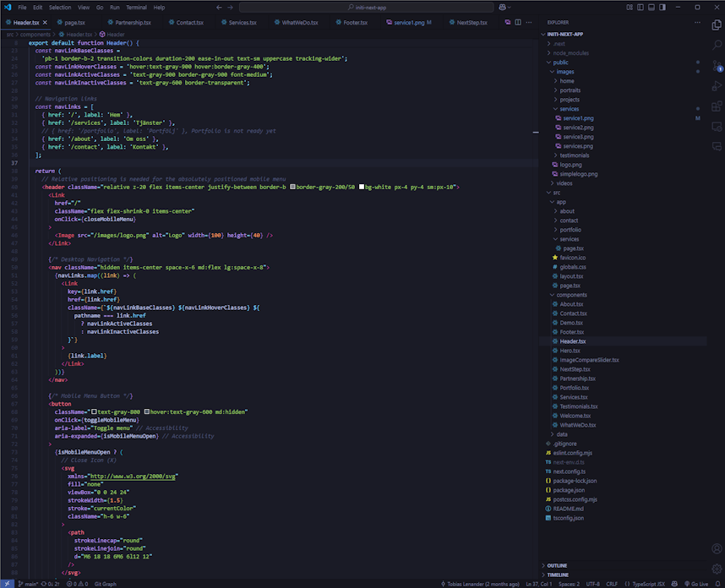Open the w3.org SVG link in code
Viewport: 725px width, 588px height.
tap(133, 476)
